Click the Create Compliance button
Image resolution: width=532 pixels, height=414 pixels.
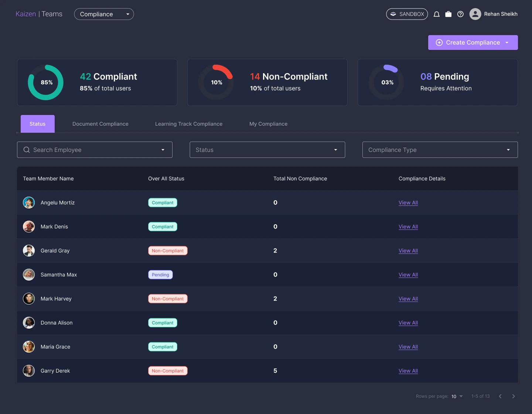click(473, 43)
